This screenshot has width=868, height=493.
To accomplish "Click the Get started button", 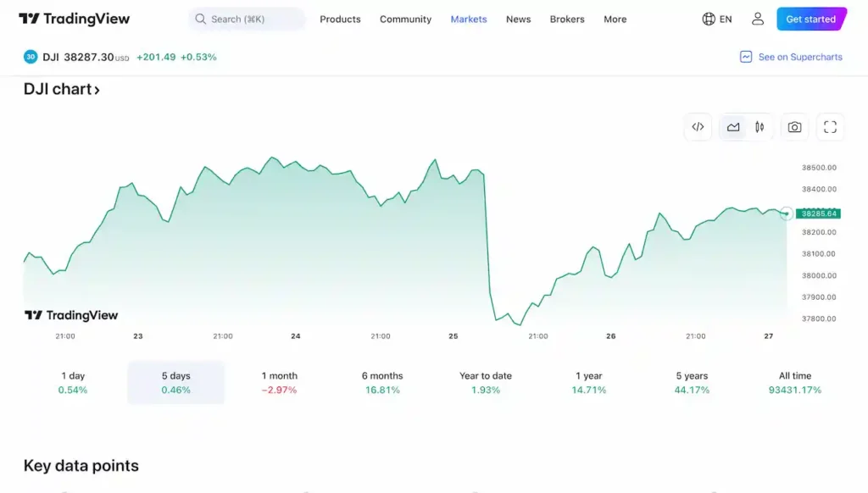I will (x=810, y=19).
